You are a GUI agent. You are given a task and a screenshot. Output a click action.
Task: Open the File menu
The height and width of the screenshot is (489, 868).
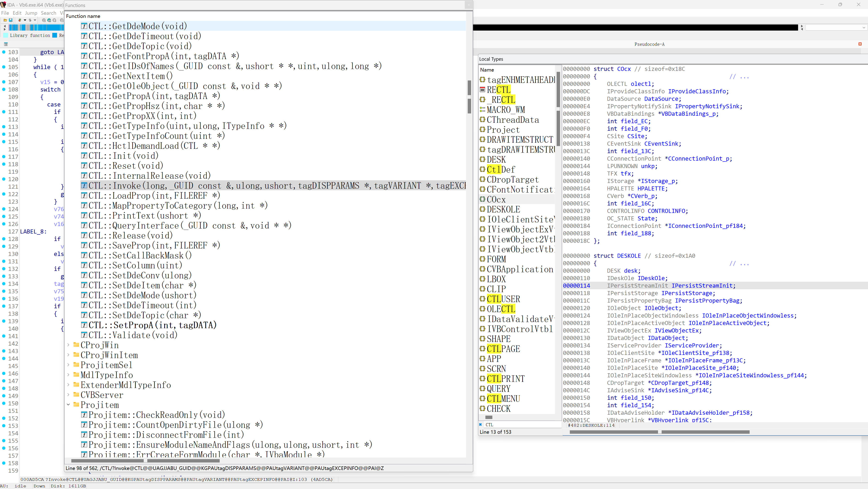[5, 13]
